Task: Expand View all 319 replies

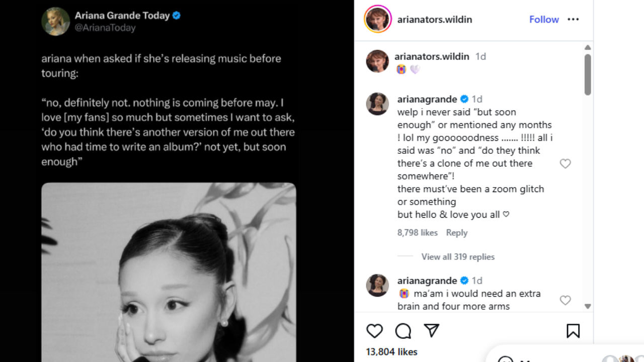Action: 457,256
